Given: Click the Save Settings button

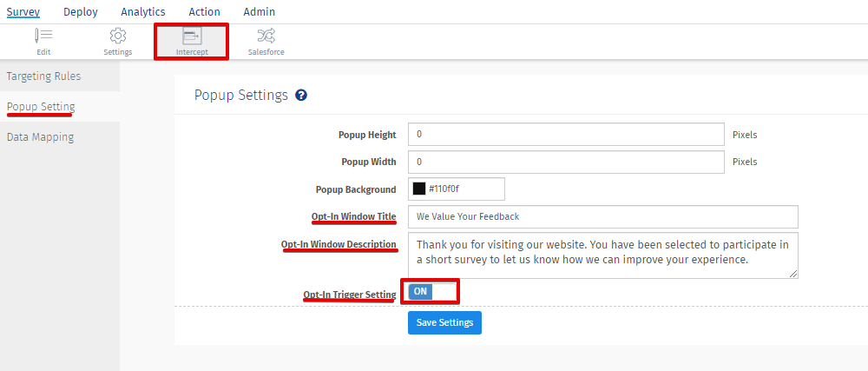Looking at the screenshot, I should [444, 322].
